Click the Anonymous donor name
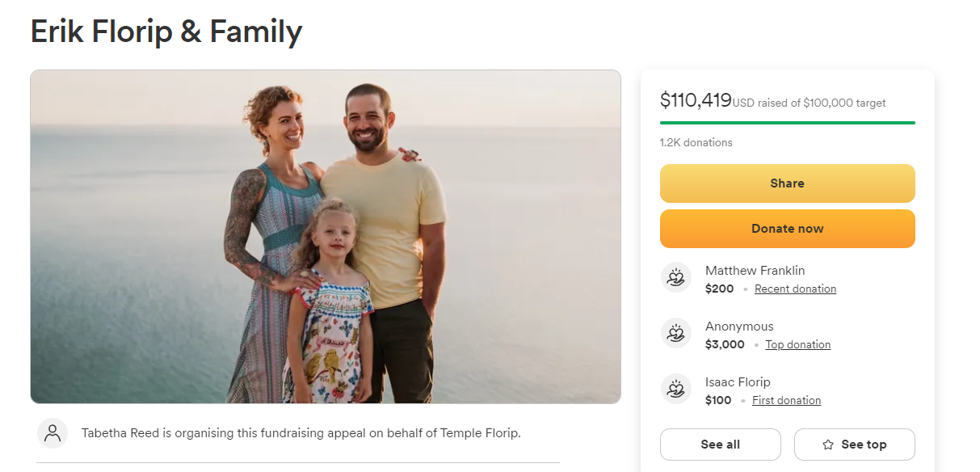This screenshot has width=980, height=472. point(739,327)
